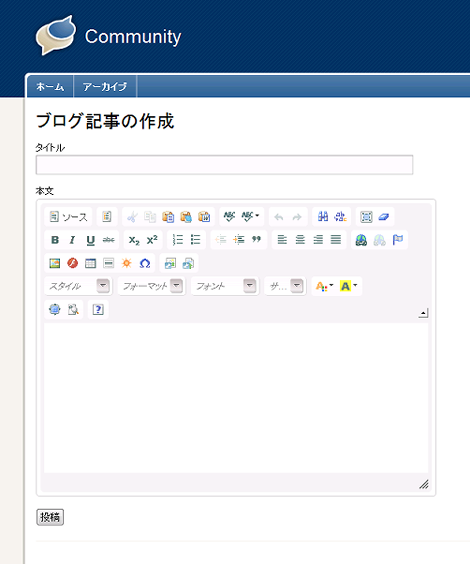470x564 pixels.
Task: Open the フォント (Font) dropdown
Action: tap(225, 286)
